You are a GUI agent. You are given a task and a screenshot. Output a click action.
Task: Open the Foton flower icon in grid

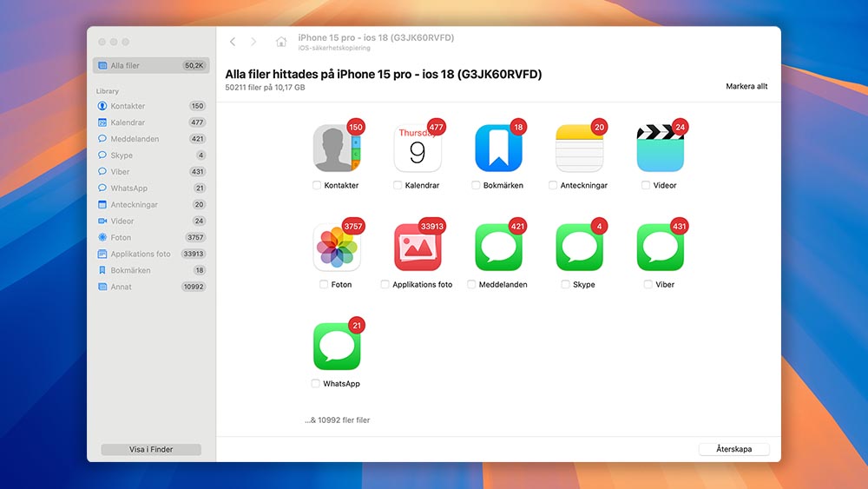point(337,248)
